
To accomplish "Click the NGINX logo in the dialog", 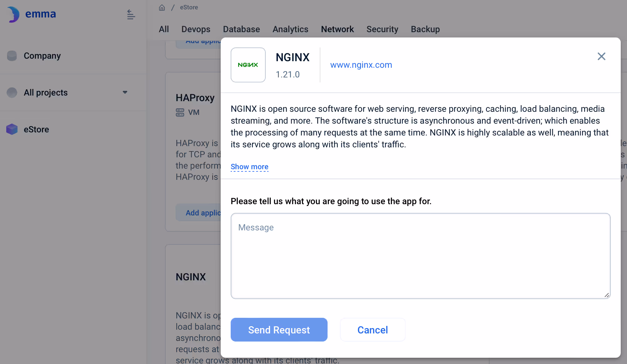I will [x=248, y=65].
